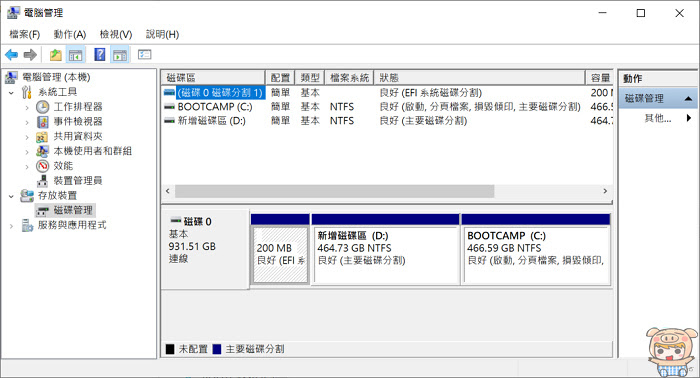This screenshot has width=700, height=378.
Task: Collapse the 存放裝置 tree node
Action: [x=11, y=196]
